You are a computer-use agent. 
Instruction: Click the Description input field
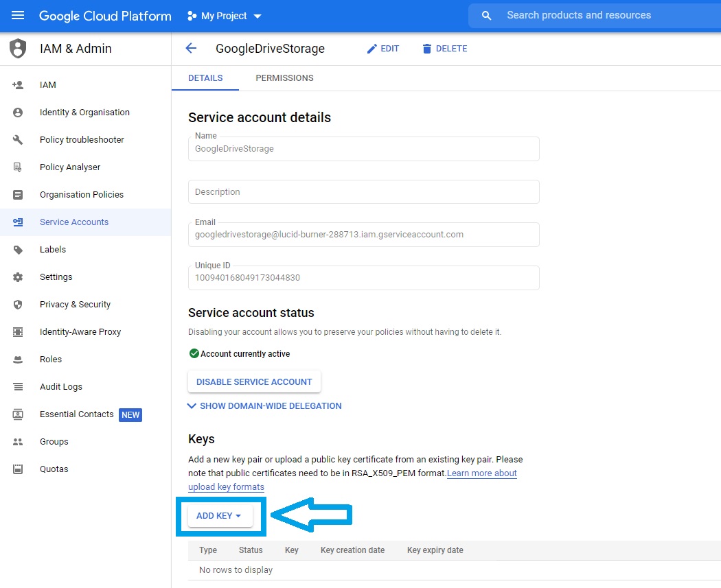pyautogui.click(x=364, y=191)
